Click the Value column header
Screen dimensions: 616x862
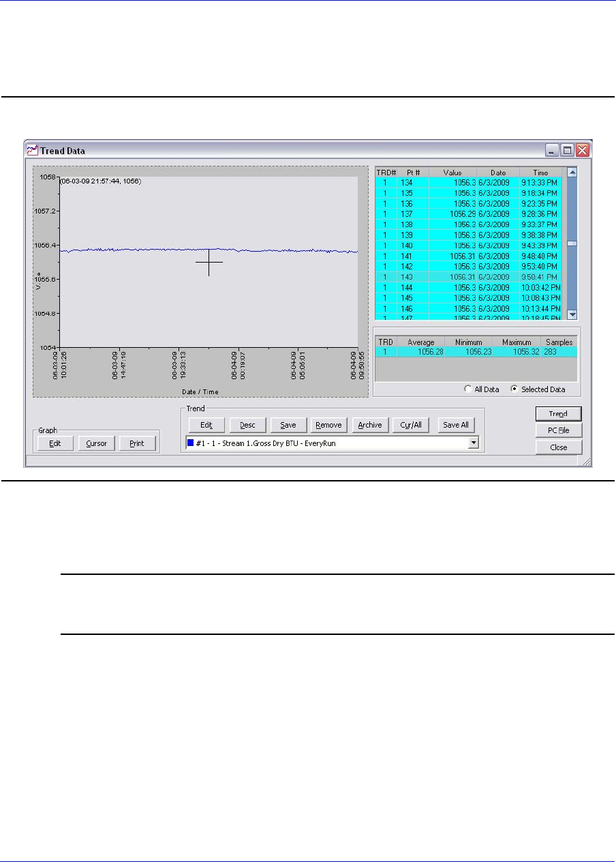point(452,173)
